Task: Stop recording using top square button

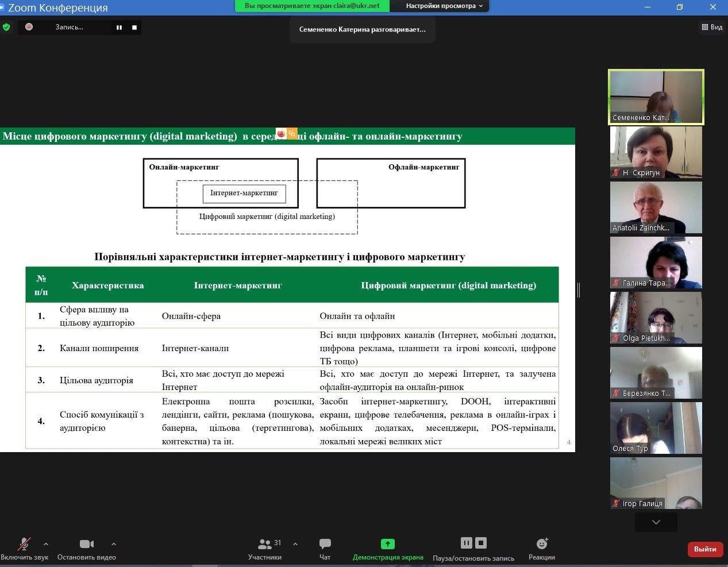Action: 134,28
